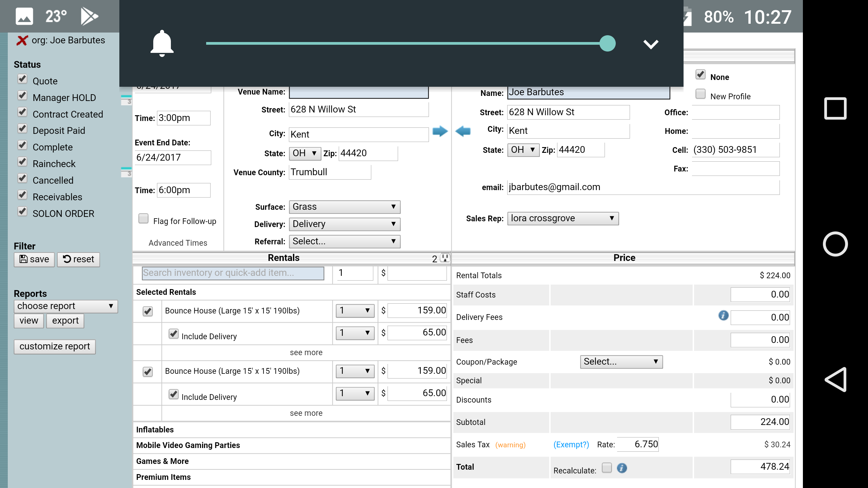Click the left-pointing blue copy address arrow

coord(463,131)
